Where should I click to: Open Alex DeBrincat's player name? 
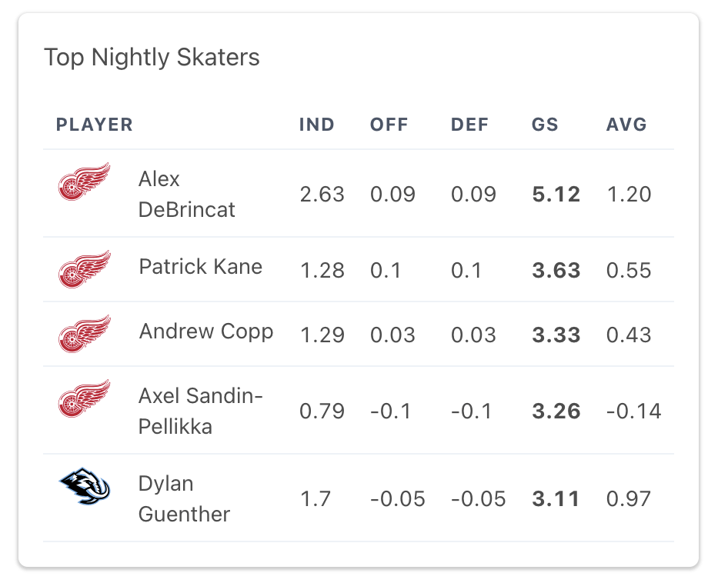tap(188, 193)
